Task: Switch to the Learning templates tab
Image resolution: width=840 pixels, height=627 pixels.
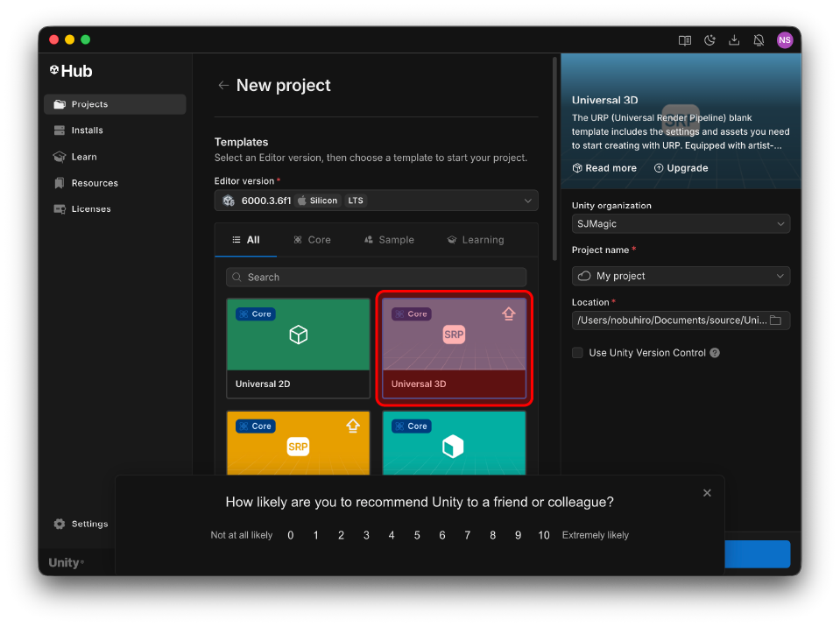Action: tap(475, 240)
